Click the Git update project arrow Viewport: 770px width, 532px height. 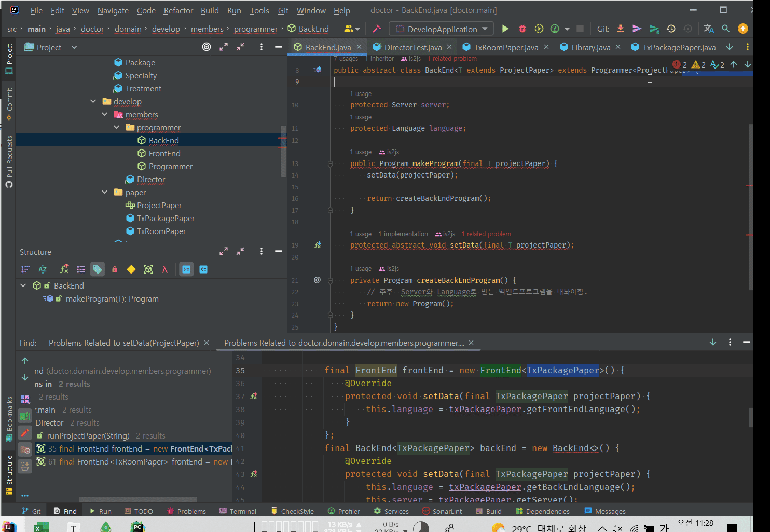(620, 29)
